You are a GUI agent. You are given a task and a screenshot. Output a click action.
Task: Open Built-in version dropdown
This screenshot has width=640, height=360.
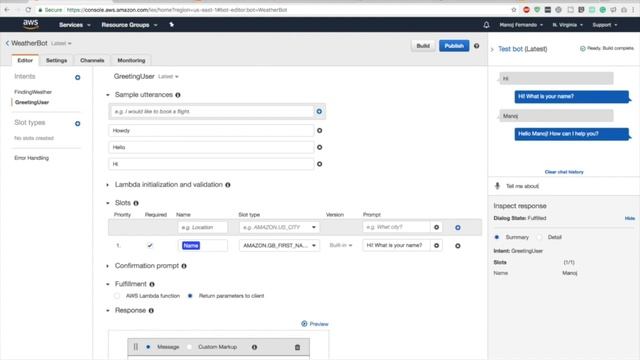(x=341, y=245)
